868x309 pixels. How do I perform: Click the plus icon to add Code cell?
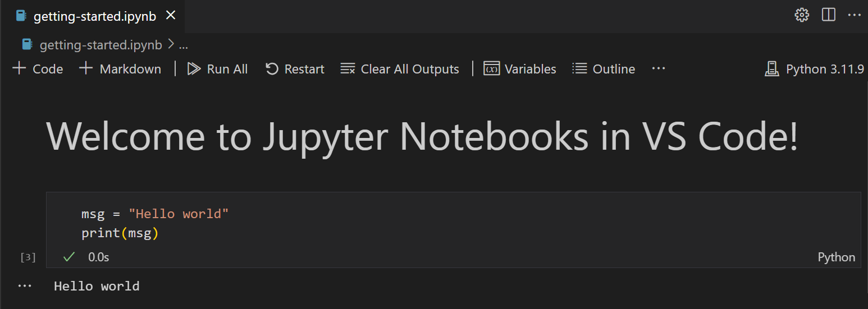pos(19,69)
